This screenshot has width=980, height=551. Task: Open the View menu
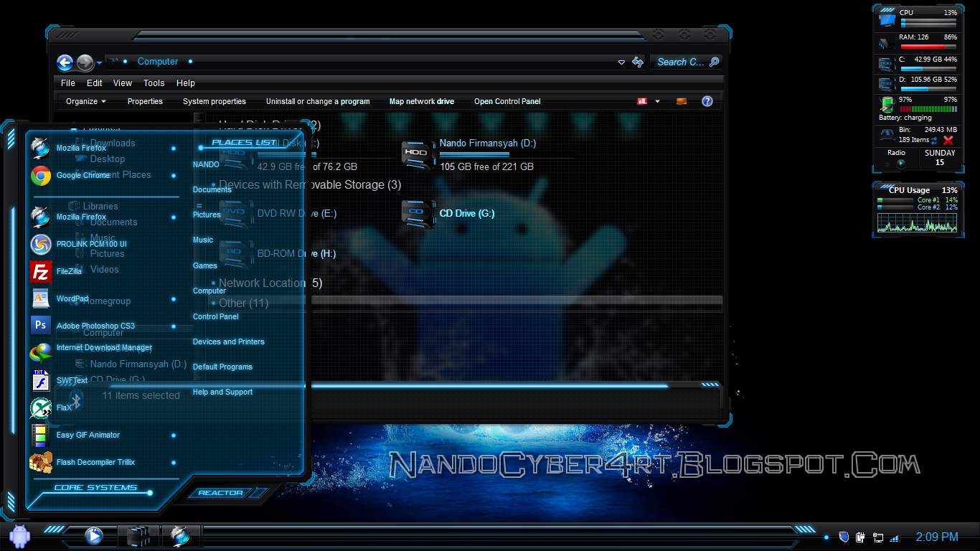point(123,83)
